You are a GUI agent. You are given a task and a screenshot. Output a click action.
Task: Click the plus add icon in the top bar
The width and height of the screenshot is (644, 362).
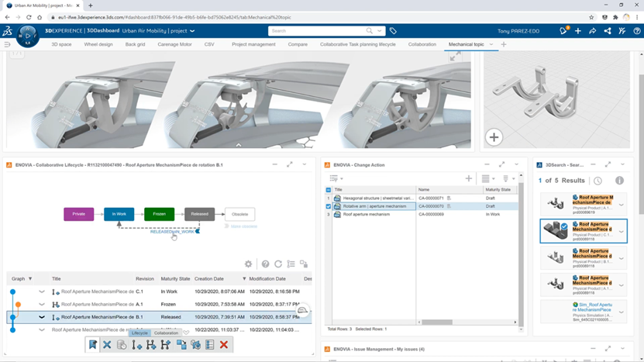(578, 31)
